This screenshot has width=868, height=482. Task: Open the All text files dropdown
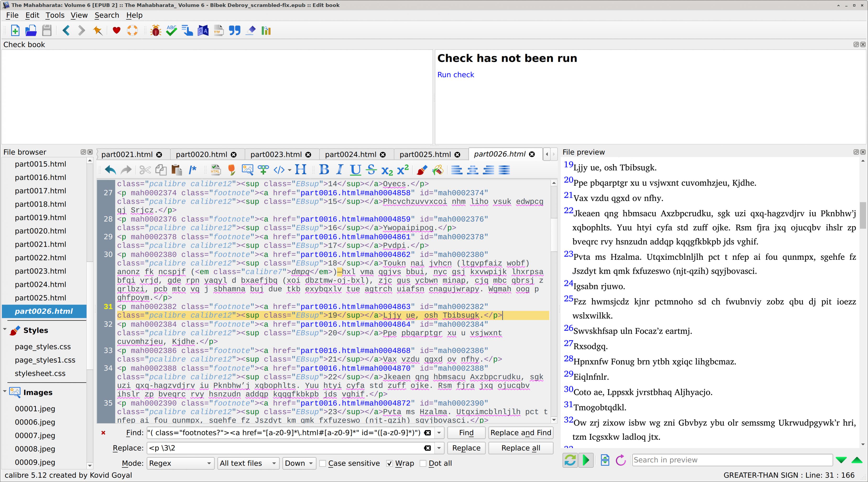pyautogui.click(x=248, y=463)
